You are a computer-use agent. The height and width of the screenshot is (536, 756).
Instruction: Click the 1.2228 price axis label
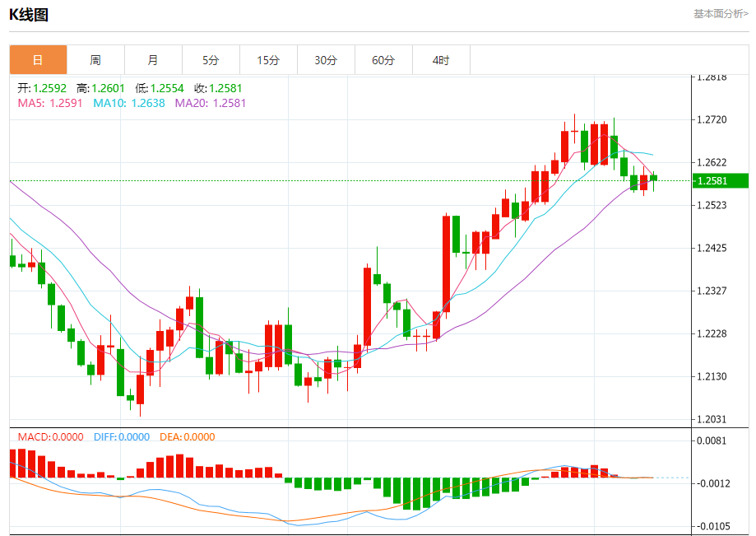[x=712, y=333]
